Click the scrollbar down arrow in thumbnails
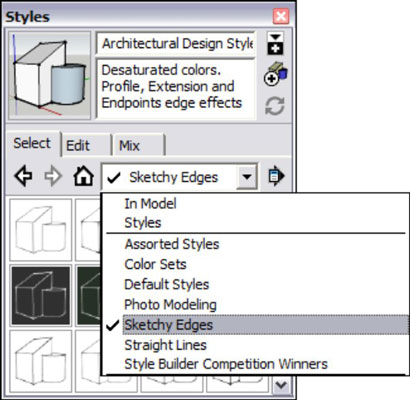This screenshot has height=400, width=410. (x=281, y=385)
